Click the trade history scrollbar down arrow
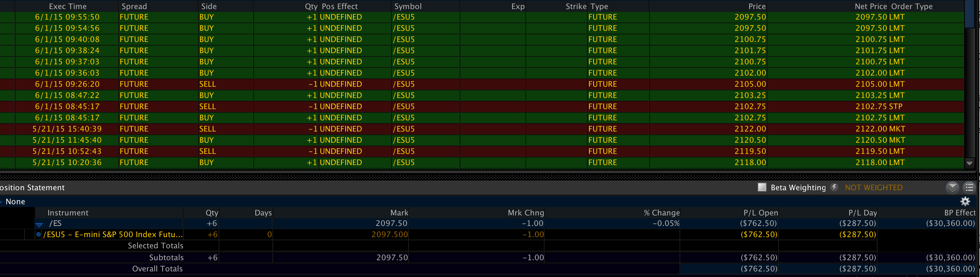 pos(970,163)
